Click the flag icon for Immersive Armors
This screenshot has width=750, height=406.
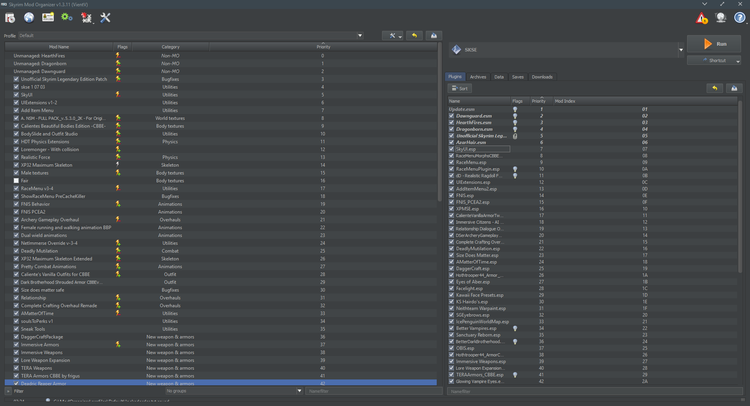click(x=118, y=344)
